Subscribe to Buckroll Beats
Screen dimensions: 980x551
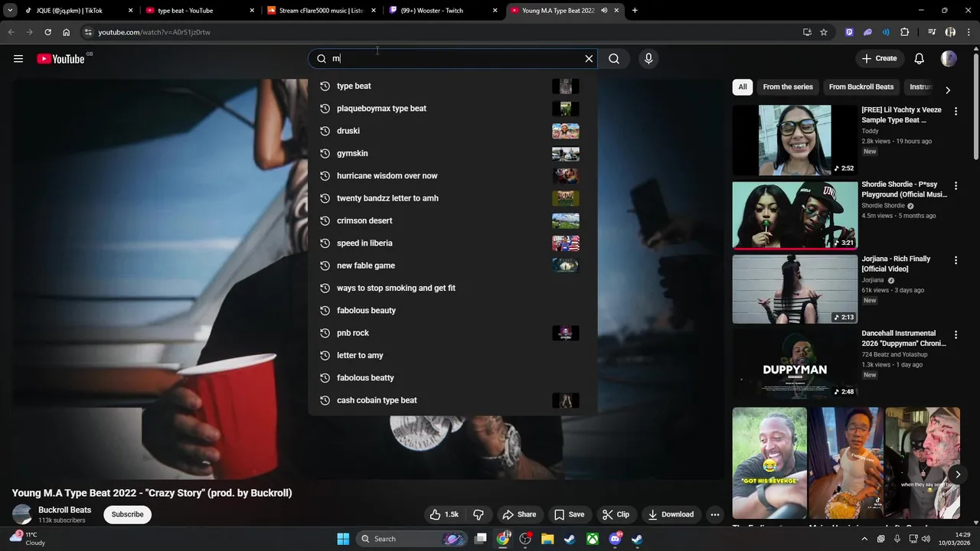coord(127,514)
